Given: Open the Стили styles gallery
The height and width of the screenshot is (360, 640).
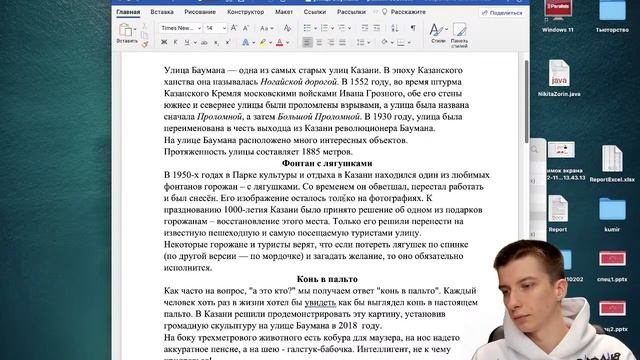Looking at the screenshot, I should point(438,33).
